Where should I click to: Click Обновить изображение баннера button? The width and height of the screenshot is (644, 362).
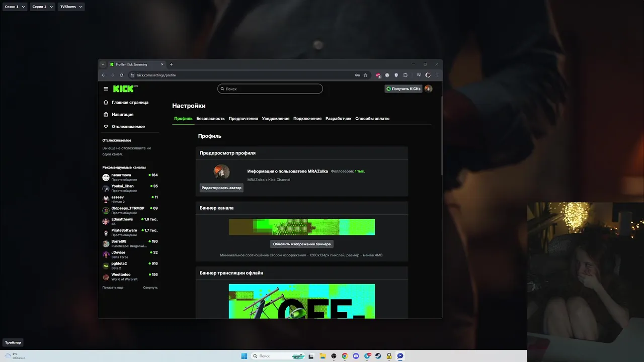click(302, 244)
